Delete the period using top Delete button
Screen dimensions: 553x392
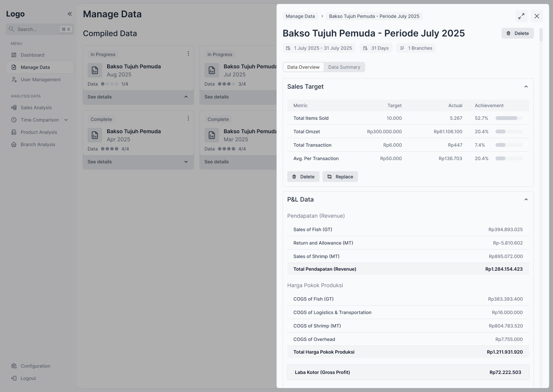(517, 33)
